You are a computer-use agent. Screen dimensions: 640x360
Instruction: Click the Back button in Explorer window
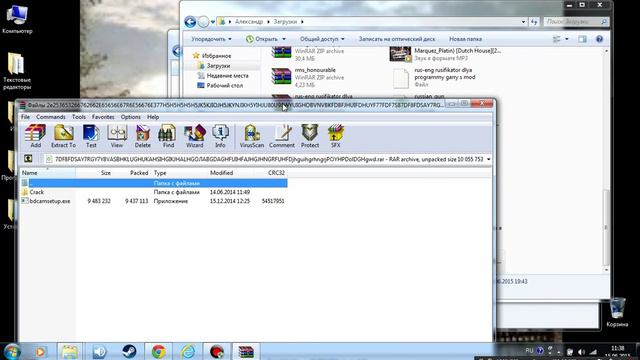pyautogui.click(x=190, y=22)
